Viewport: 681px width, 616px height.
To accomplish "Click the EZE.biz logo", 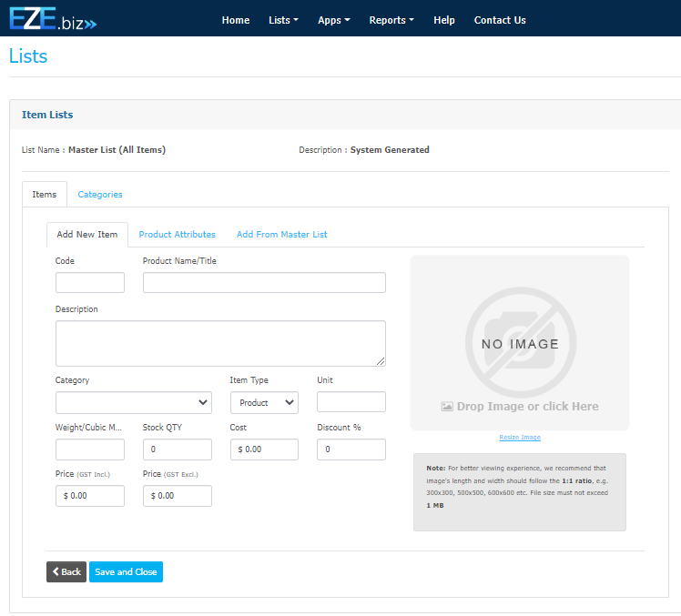I will point(53,18).
